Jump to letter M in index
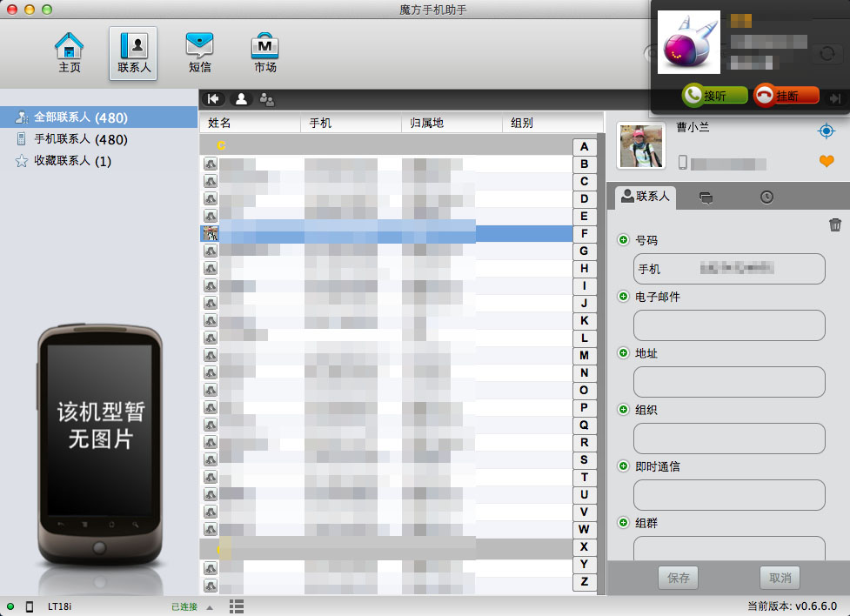 584,355
